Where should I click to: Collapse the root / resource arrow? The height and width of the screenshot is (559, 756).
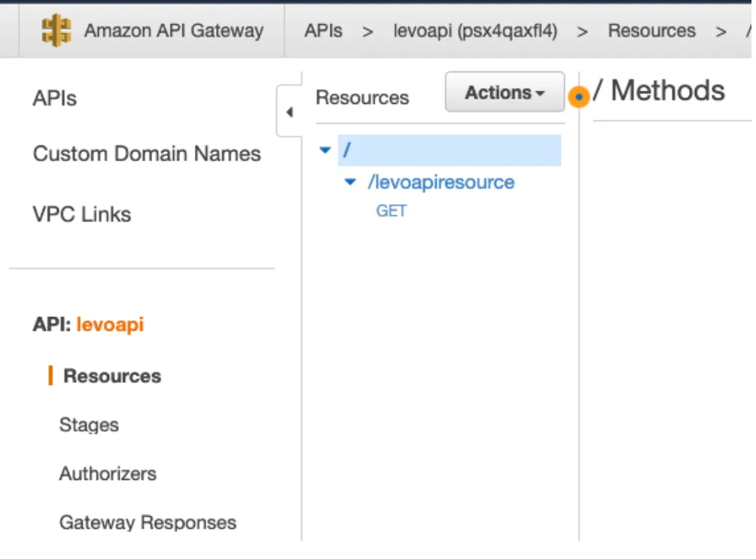325,150
